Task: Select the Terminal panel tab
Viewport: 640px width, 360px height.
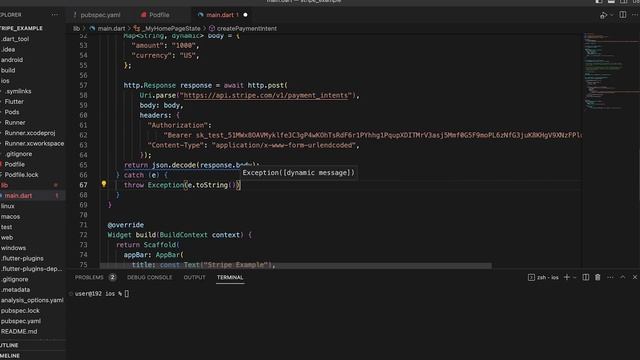Action: click(230, 277)
